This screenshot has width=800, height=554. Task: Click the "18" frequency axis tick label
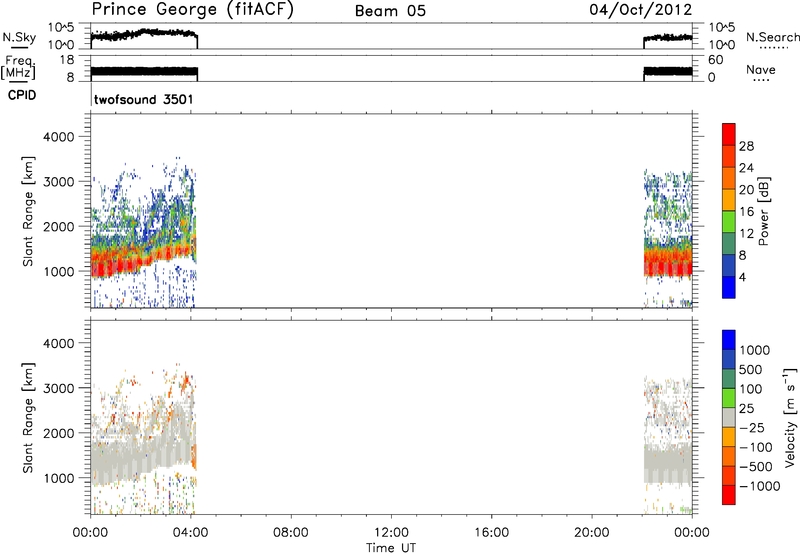66,60
